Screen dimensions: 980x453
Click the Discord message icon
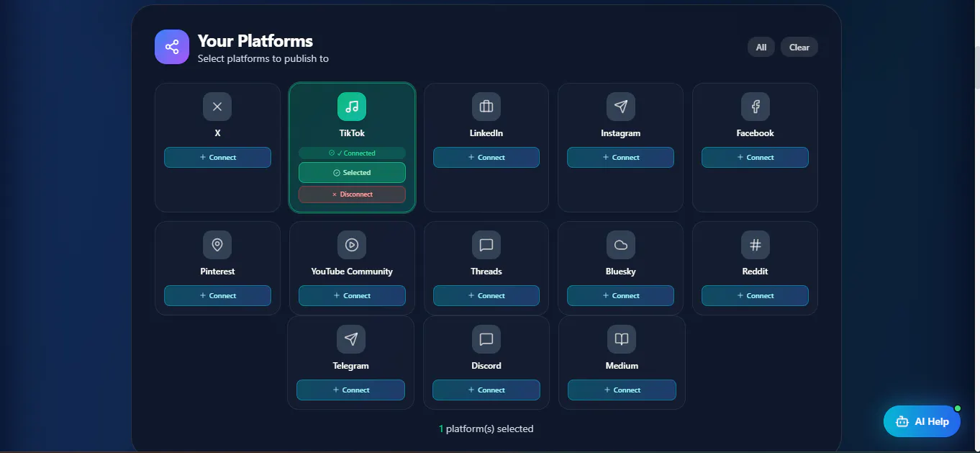486,339
